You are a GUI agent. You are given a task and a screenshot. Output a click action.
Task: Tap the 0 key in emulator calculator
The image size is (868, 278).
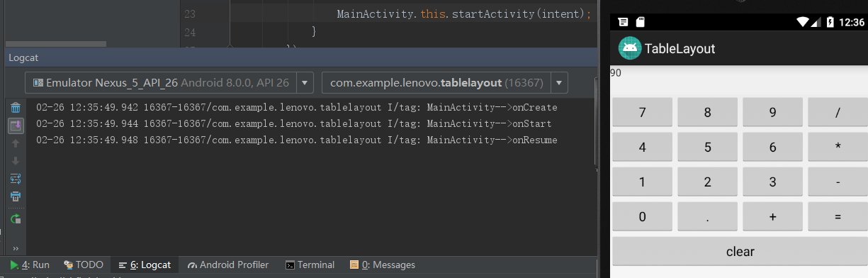point(642,217)
